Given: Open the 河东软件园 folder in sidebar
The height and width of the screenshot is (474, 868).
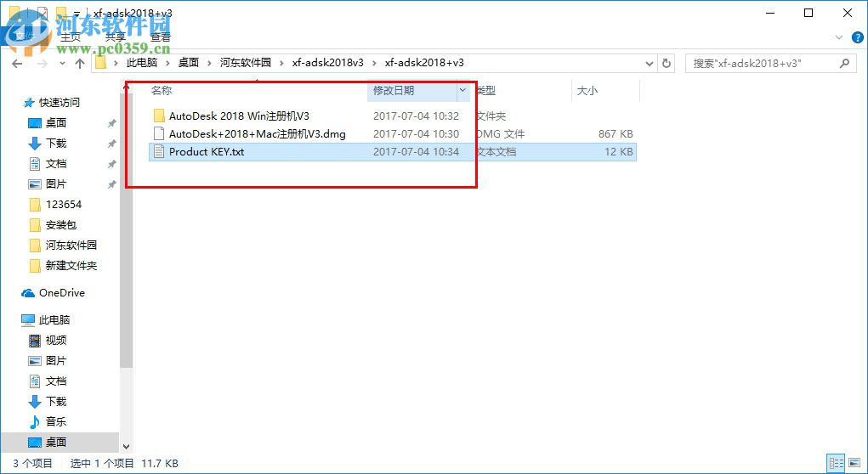Looking at the screenshot, I should click(x=71, y=245).
